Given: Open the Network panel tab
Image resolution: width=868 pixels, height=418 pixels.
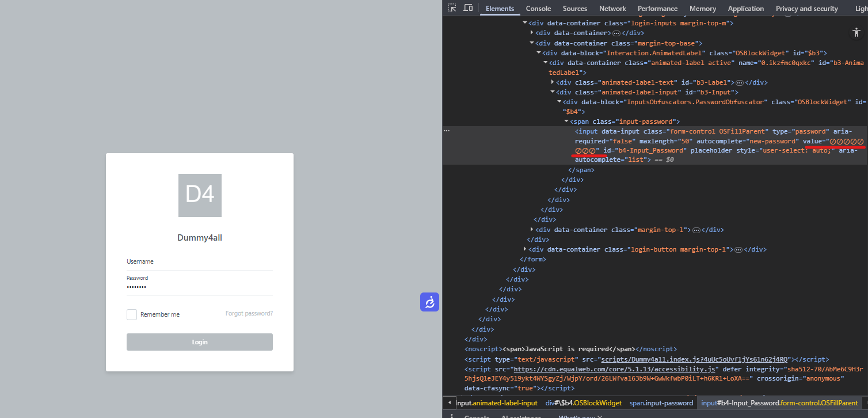Looking at the screenshot, I should [x=612, y=8].
